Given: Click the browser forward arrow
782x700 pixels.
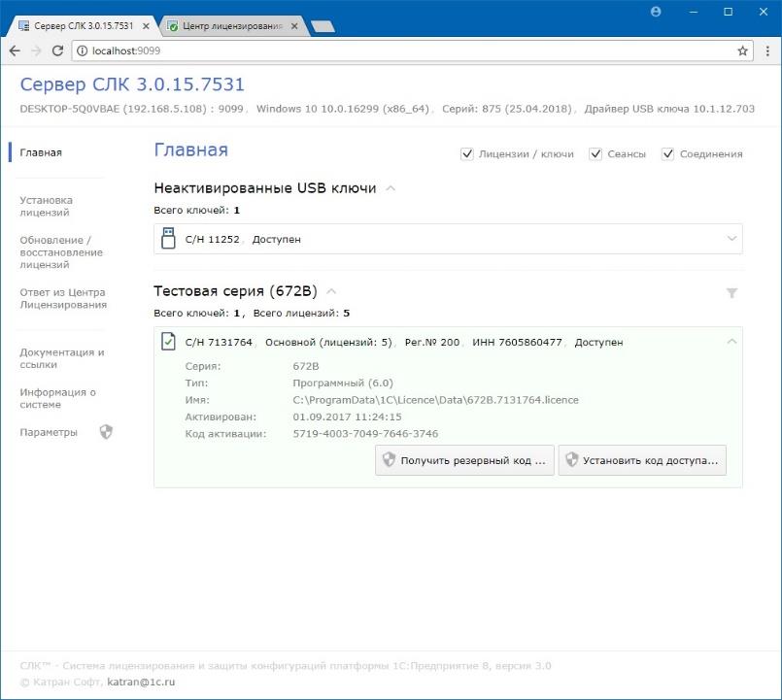Looking at the screenshot, I should pos(36,50).
